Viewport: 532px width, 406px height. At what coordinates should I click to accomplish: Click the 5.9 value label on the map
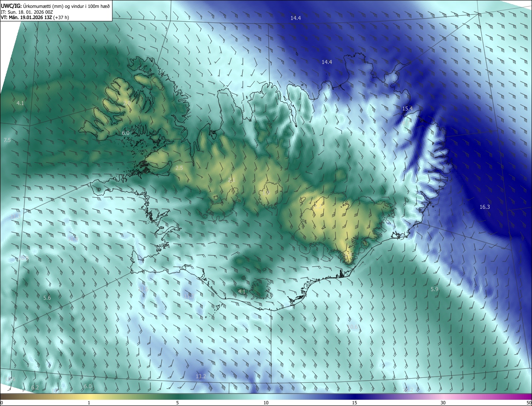pos(434,289)
